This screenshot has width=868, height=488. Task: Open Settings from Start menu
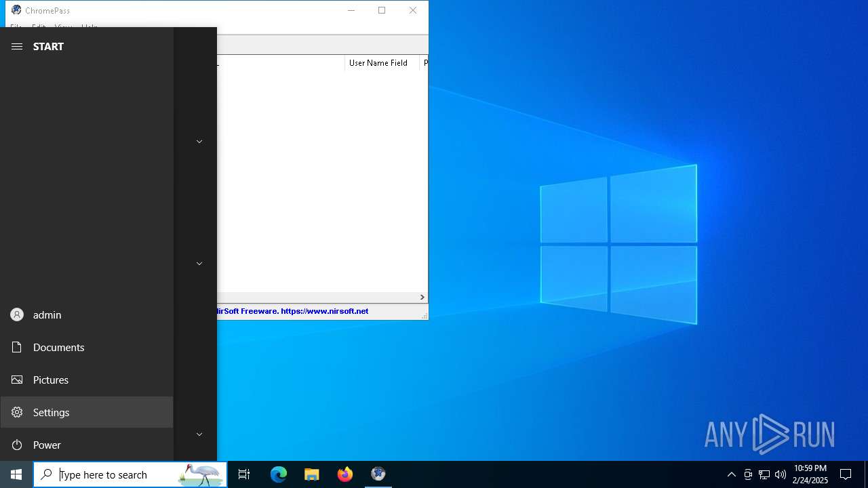tap(87, 412)
